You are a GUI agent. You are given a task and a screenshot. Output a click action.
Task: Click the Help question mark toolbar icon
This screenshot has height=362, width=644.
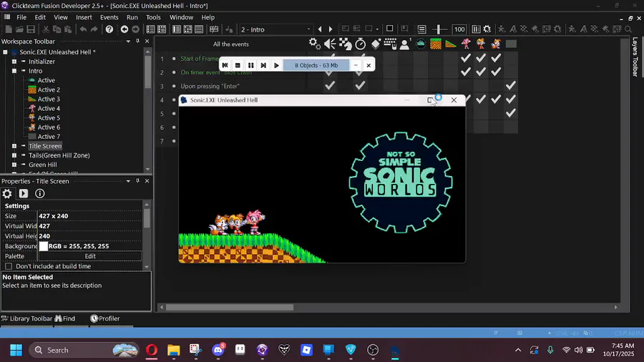[109, 29]
